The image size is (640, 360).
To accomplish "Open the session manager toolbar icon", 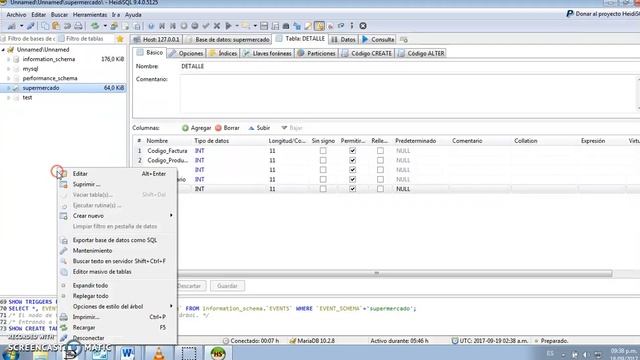I will pos(11,26).
